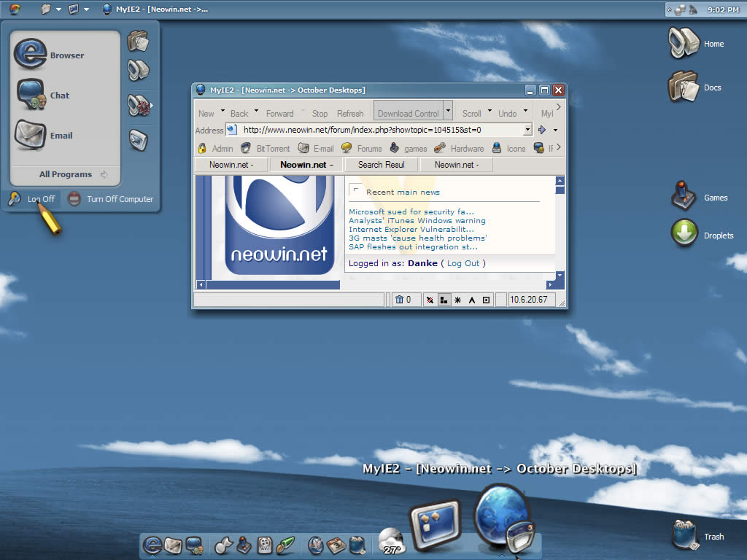747x560 pixels.
Task: Open the Games joystick desktop icon
Action: point(684,195)
